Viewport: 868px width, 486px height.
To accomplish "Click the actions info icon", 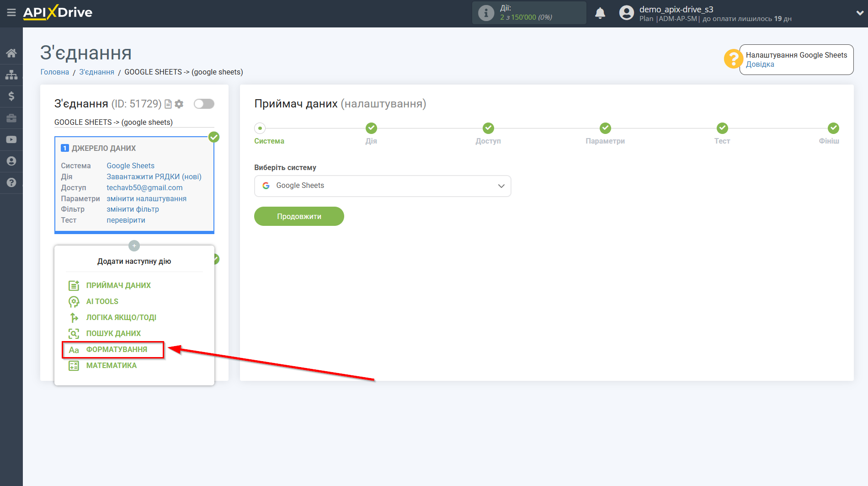I will point(486,13).
